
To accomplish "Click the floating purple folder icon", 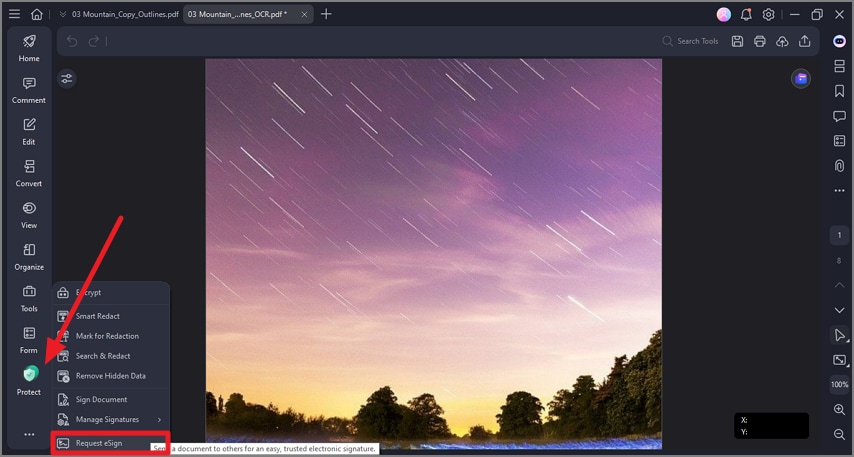I will [x=801, y=79].
